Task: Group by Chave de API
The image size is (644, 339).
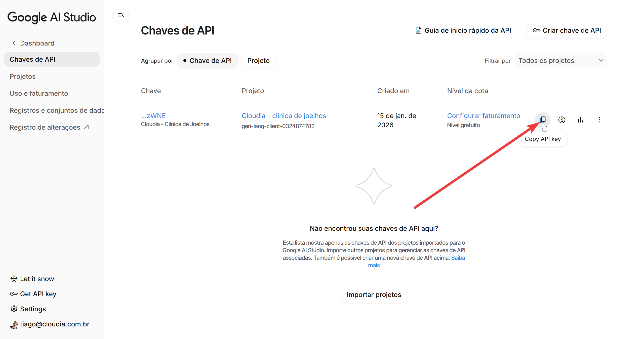Action: coord(207,61)
